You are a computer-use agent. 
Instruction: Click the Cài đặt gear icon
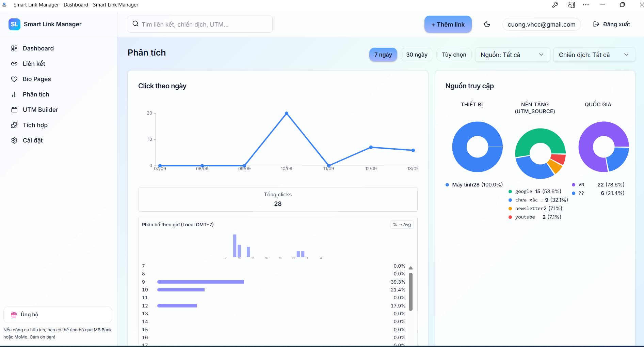[x=14, y=140]
